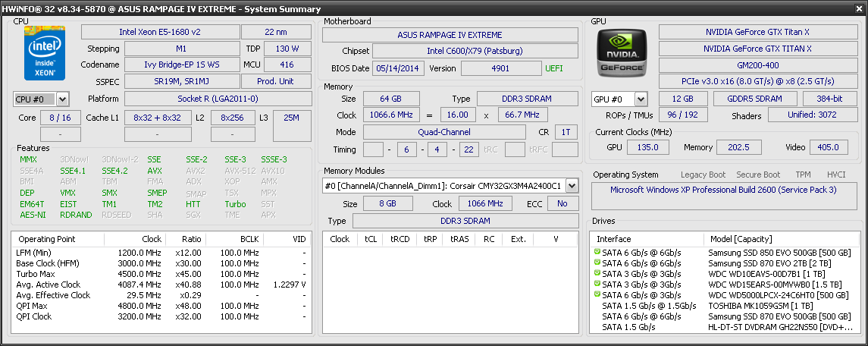Click the ASUS RAMPAGE IV EXTREME motherboard field

click(x=450, y=35)
